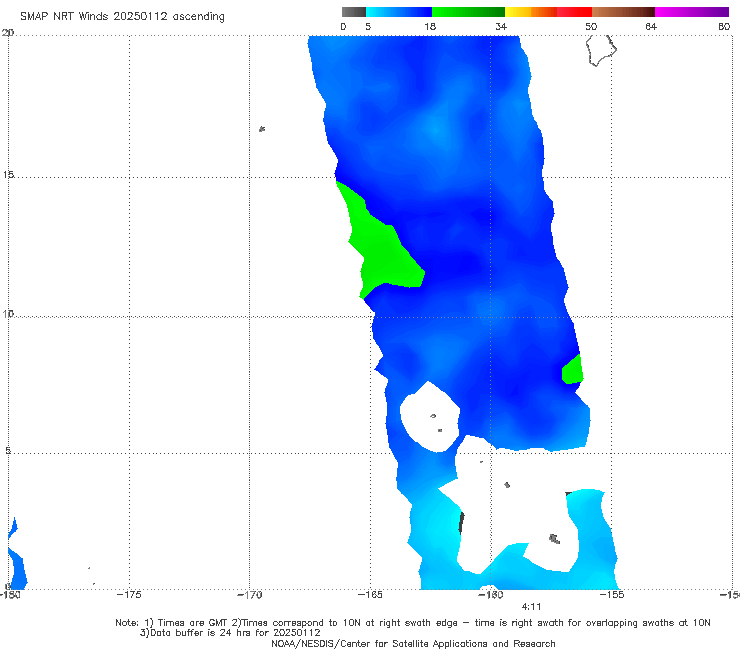Click the latitude label '10' on the left axis
Image resolution: width=740 pixels, height=650 pixels.
point(8,313)
